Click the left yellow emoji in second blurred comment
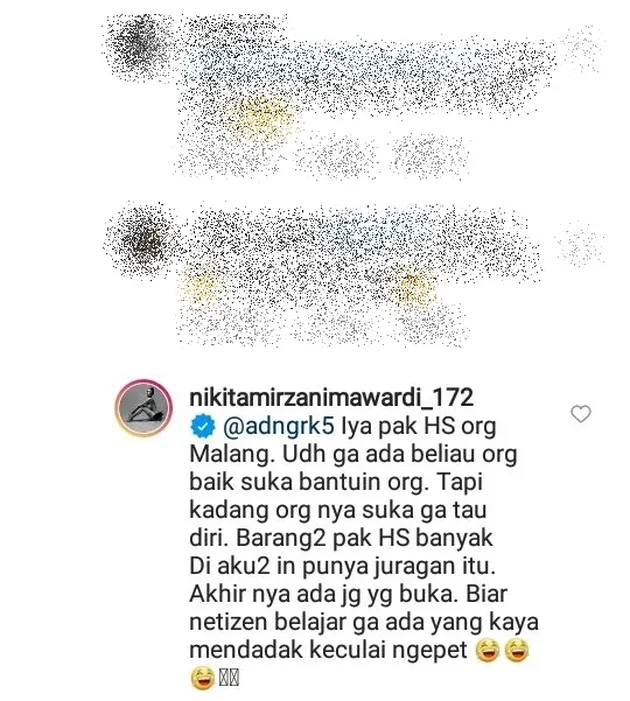 point(198,286)
